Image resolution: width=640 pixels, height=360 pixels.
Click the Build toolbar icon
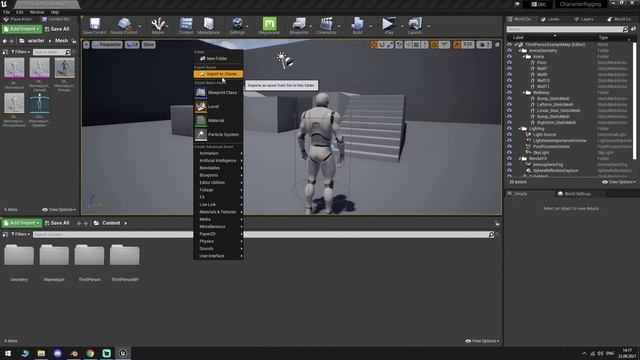(x=358, y=26)
